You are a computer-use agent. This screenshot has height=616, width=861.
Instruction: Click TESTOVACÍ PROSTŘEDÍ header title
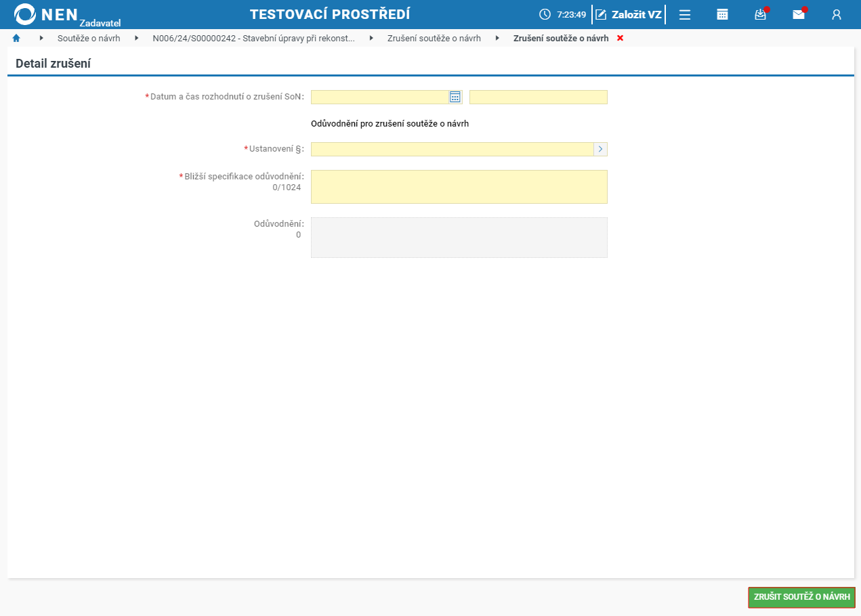[x=330, y=14]
